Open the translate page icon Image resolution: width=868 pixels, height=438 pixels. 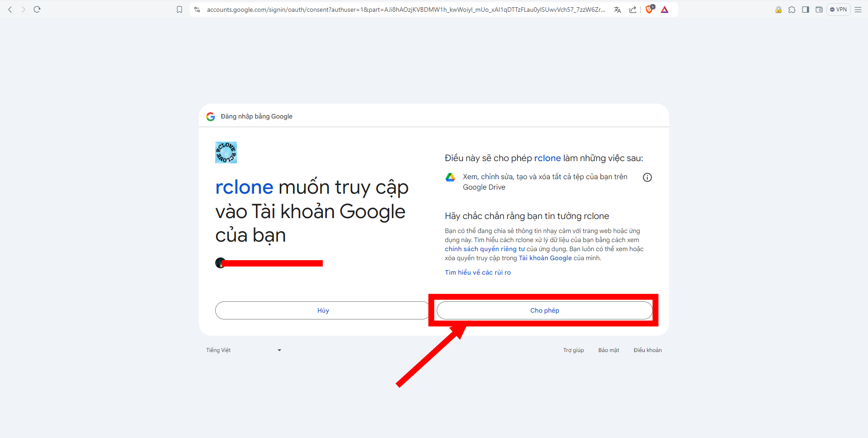pos(618,10)
